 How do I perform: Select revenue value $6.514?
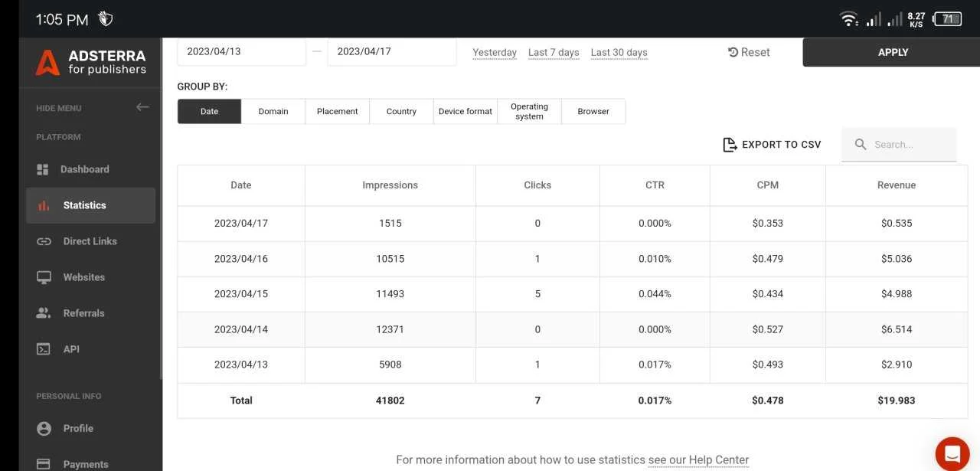897,329
